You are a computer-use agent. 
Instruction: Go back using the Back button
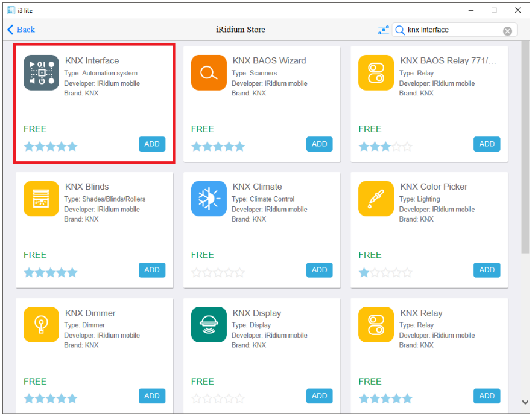tap(21, 30)
